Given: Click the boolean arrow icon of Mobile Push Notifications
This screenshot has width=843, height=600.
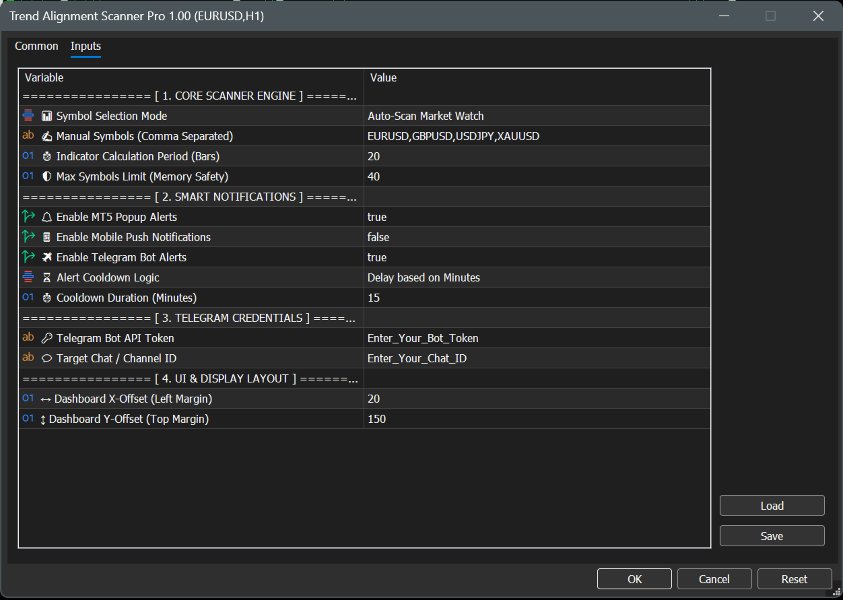Looking at the screenshot, I should (28, 237).
